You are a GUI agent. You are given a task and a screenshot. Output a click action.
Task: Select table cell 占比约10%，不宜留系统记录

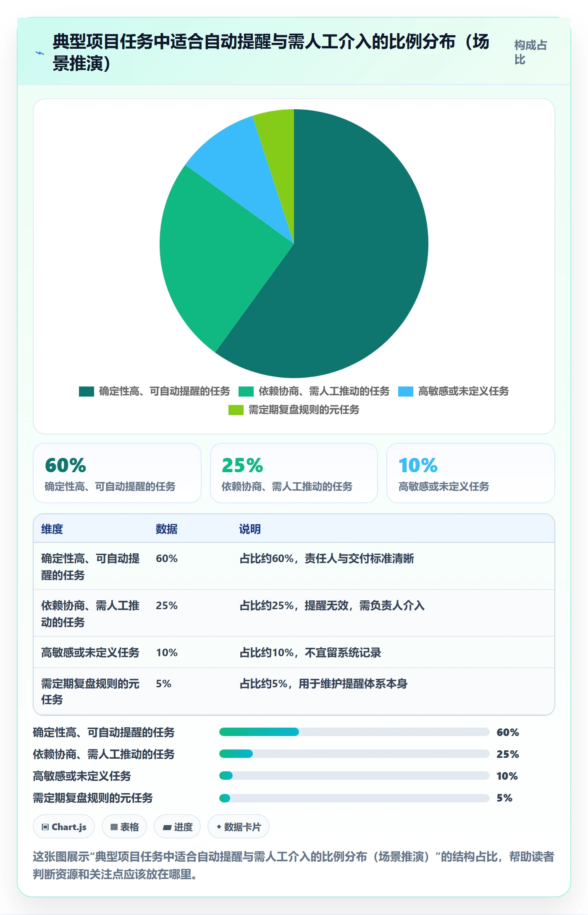tap(310, 653)
